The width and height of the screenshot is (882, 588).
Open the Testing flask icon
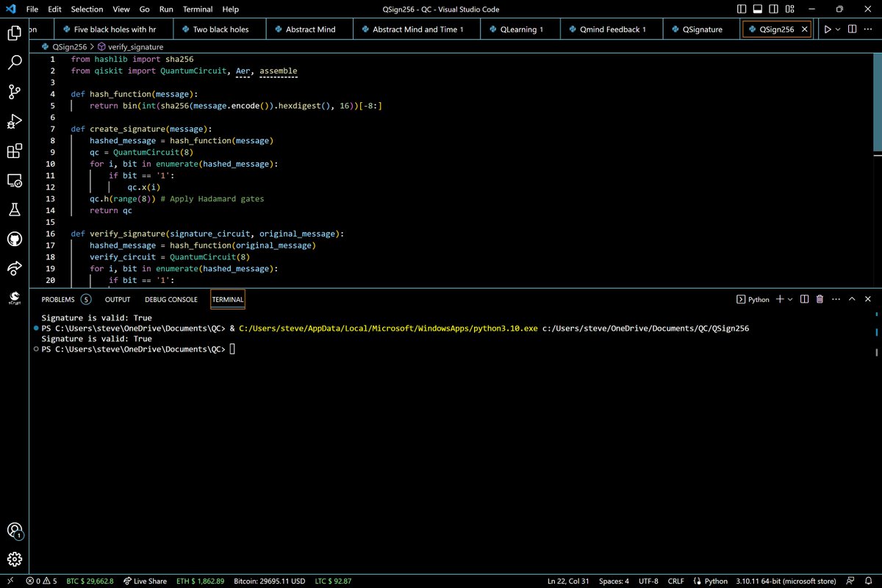[x=14, y=209]
